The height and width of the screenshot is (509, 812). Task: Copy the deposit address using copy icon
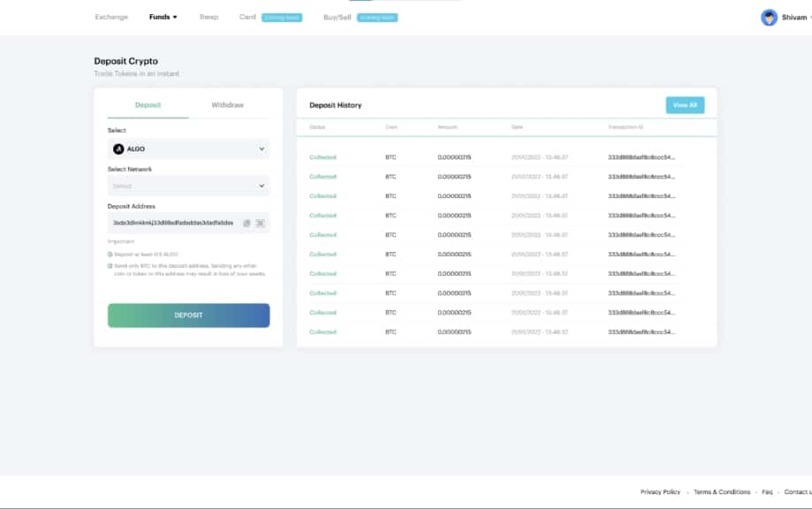click(247, 223)
